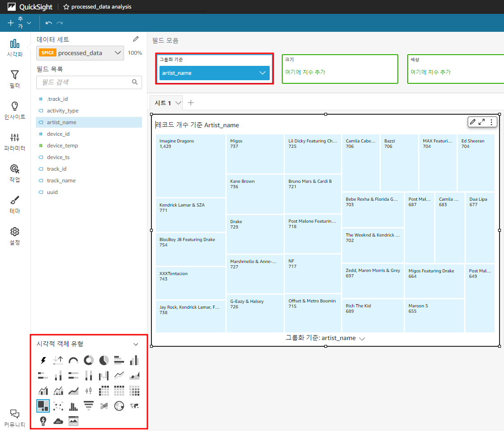
Task: Select the pie chart visual type
Action: point(104,360)
